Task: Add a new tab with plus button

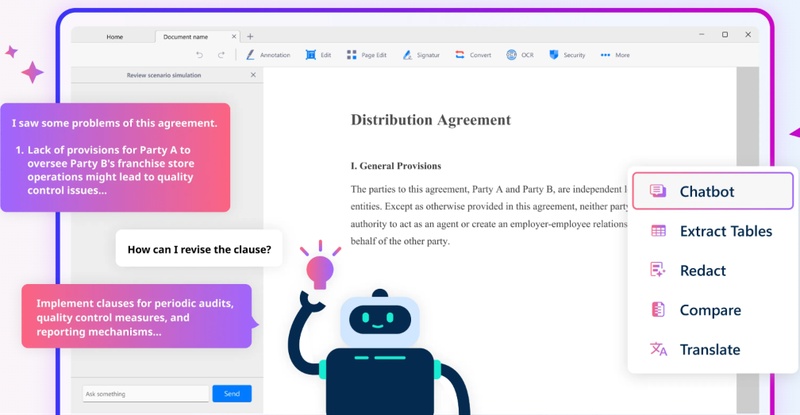Action: [250, 37]
